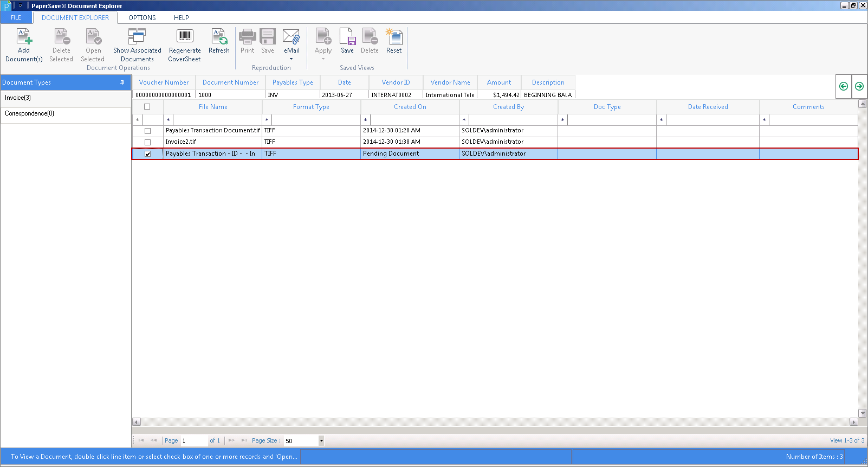Sort by Date Received column

tap(708, 107)
